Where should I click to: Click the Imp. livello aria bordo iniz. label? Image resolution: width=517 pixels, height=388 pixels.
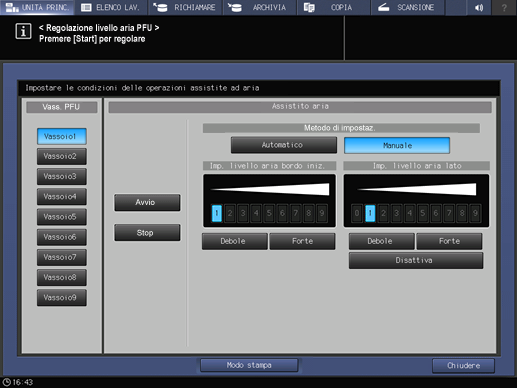[x=269, y=166]
